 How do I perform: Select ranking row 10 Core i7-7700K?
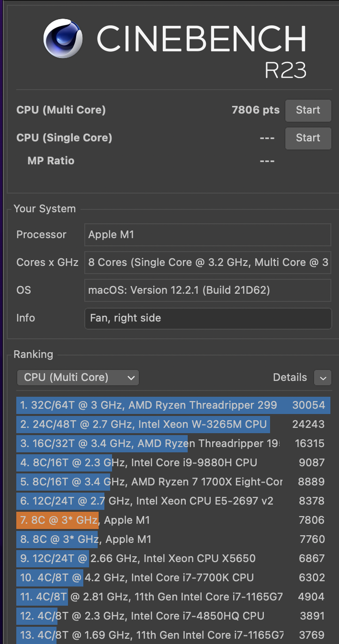(x=173, y=578)
